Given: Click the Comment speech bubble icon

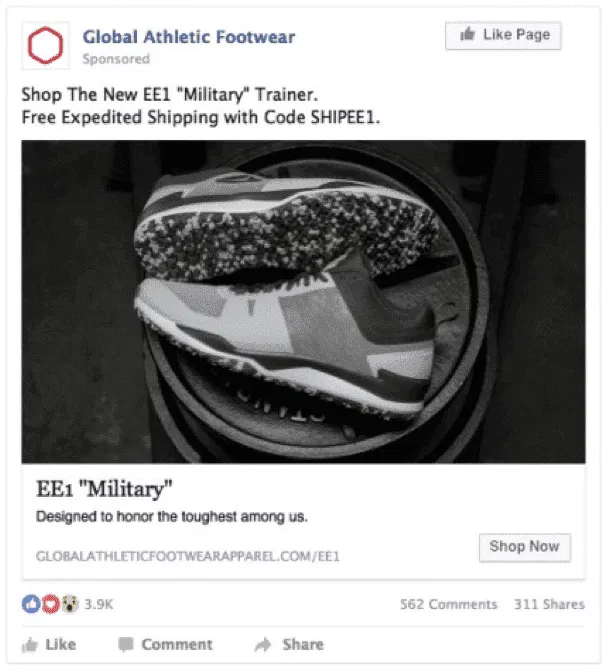Looking at the screenshot, I should [126, 644].
